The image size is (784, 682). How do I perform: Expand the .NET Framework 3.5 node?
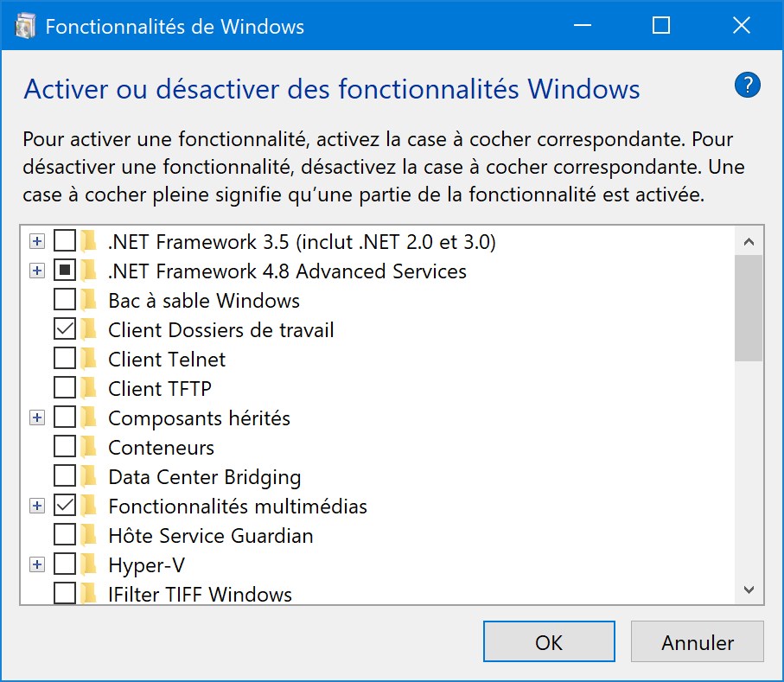point(36,241)
